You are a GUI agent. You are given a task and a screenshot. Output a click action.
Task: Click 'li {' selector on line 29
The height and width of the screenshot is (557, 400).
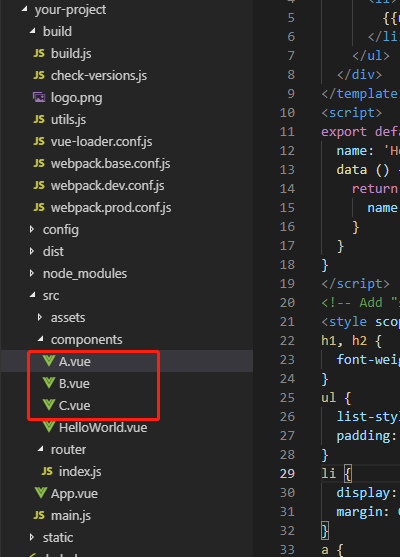(x=336, y=474)
